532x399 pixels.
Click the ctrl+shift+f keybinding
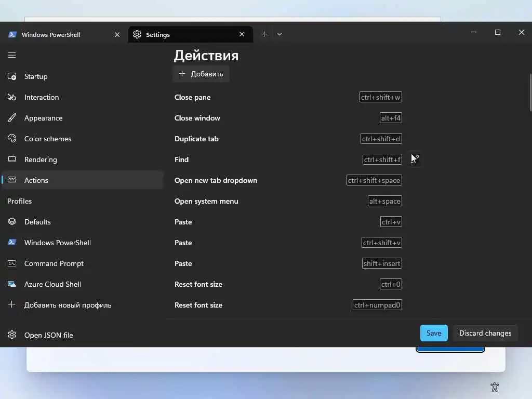[x=382, y=159]
